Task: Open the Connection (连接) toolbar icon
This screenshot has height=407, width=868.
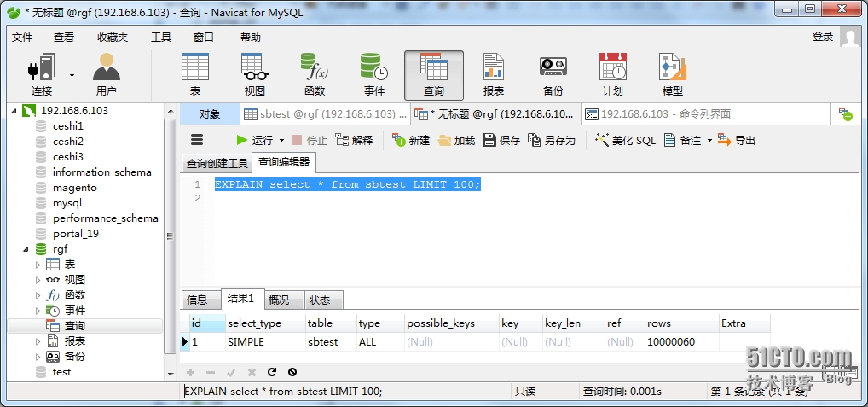Action: (42, 75)
